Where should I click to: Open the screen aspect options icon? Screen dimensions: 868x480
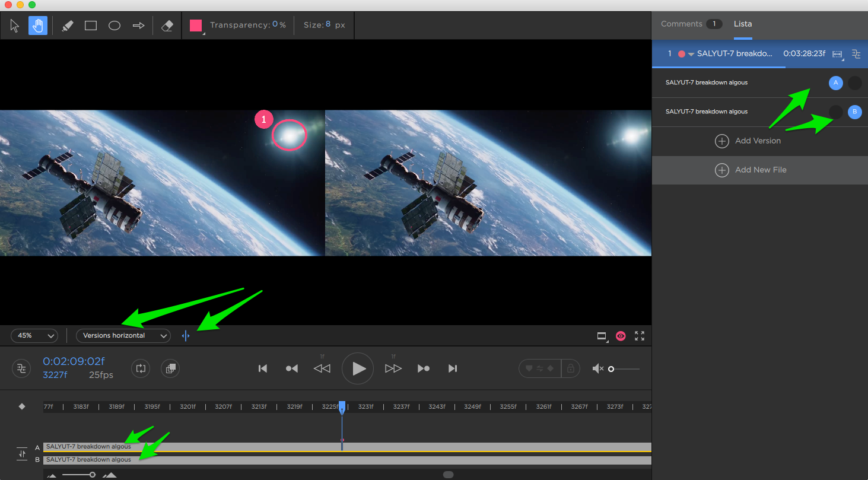tap(602, 336)
